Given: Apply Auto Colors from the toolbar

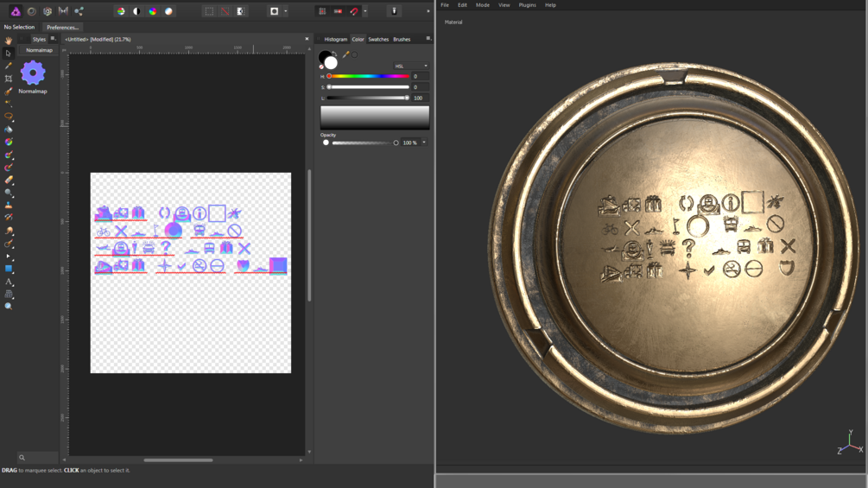Looking at the screenshot, I should (153, 11).
